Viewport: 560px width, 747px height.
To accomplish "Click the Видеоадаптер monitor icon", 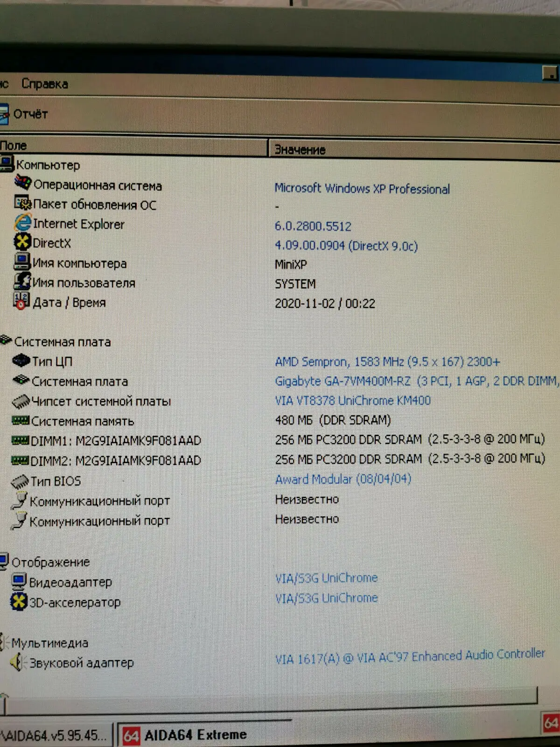I will (x=19, y=581).
